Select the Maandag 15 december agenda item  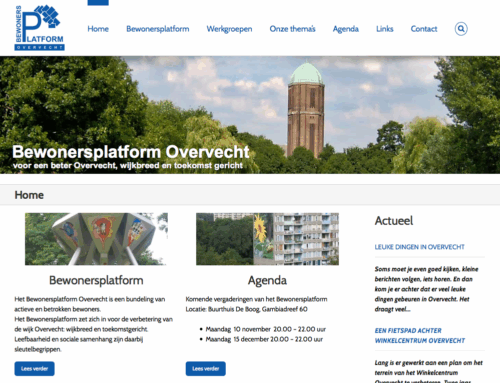click(x=264, y=339)
